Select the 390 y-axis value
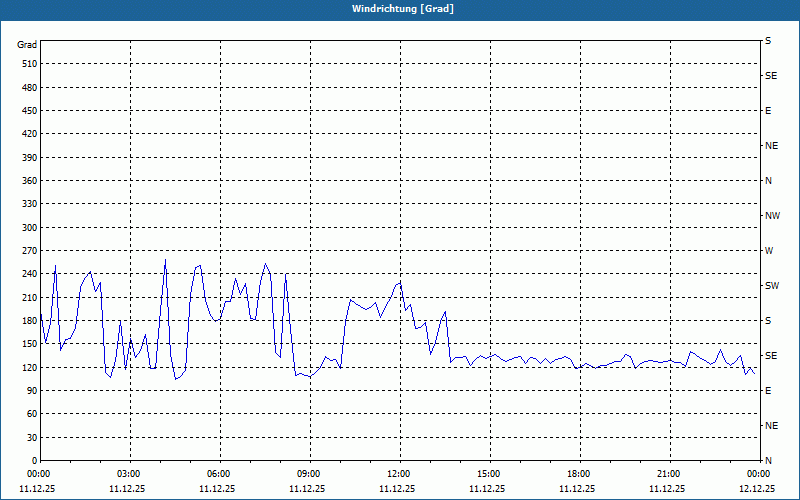The height and width of the screenshot is (500, 800). [30, 158]
